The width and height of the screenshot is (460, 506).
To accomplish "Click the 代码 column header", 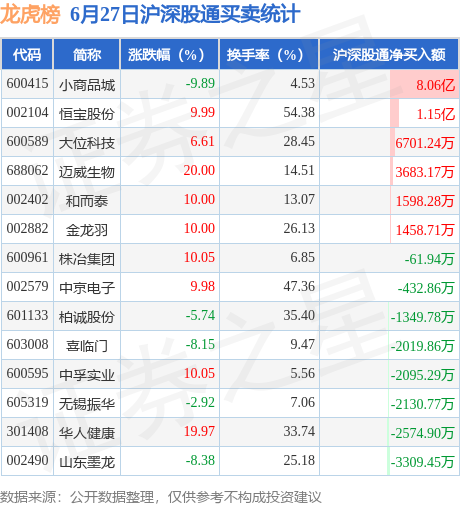I will [x=27, y=54].
